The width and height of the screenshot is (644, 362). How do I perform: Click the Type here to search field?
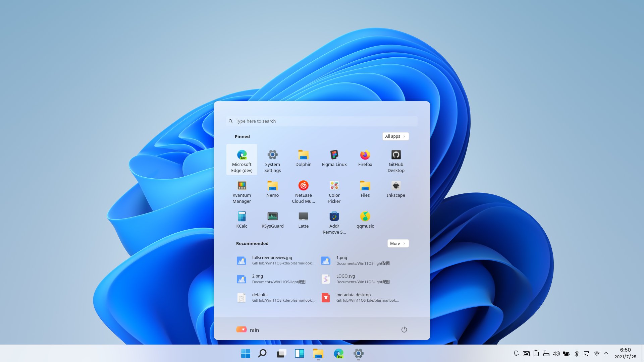(322, 121)
